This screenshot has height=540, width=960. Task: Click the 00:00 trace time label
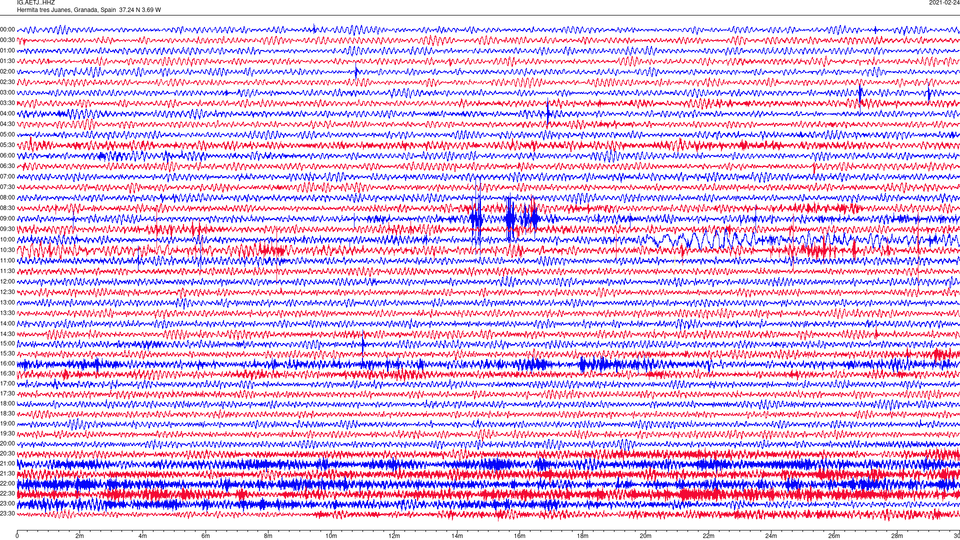(7, 29)
